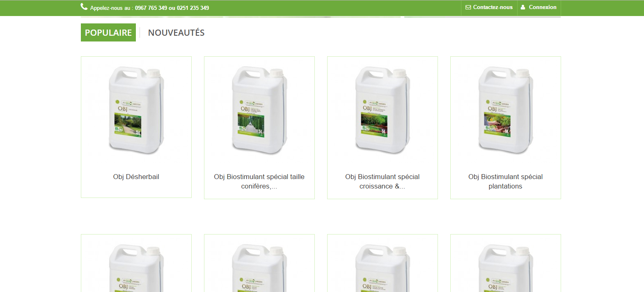Click the Obj Désherbail product title
The width and height of the screenshot is (644, 292).
136,177
